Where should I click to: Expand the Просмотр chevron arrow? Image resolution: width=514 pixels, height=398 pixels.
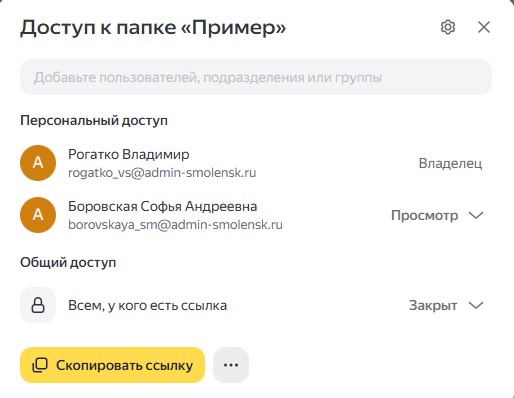(476, 215)
